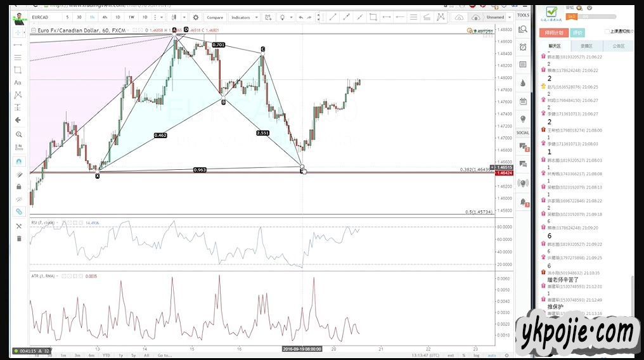This screenshot has width=644, height=360.
Task: Open chart settings gear icon
Action: pos(195,17)
